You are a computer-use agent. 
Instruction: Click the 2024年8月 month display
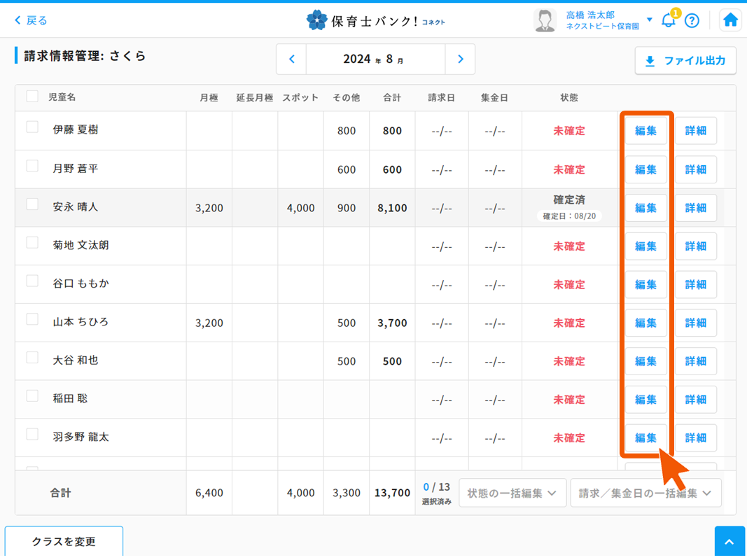(x=375, y=59)
